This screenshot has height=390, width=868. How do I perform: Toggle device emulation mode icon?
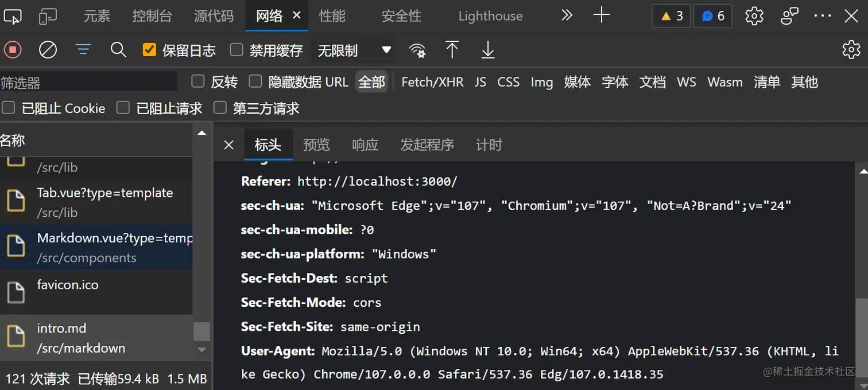[x=48, y=16]
